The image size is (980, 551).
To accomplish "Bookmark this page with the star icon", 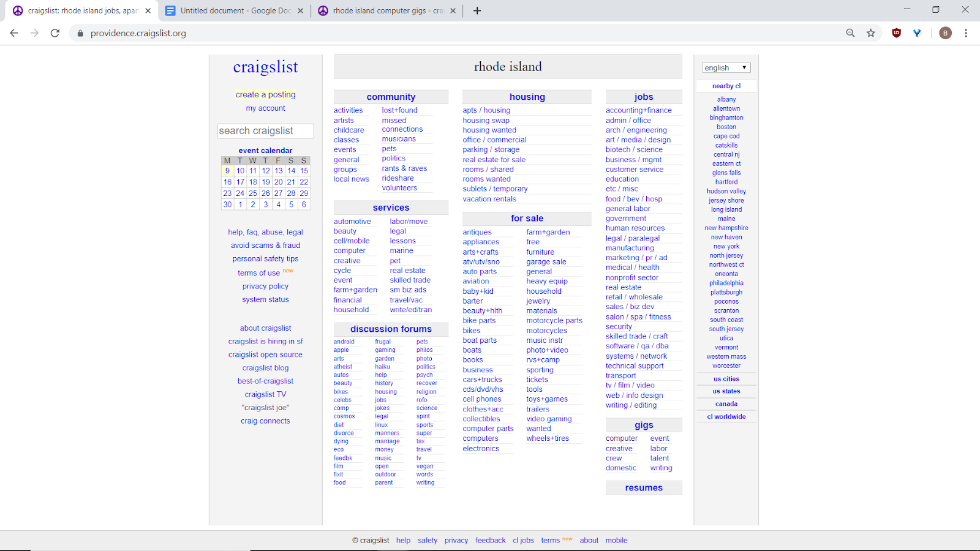I will point(871,33).
